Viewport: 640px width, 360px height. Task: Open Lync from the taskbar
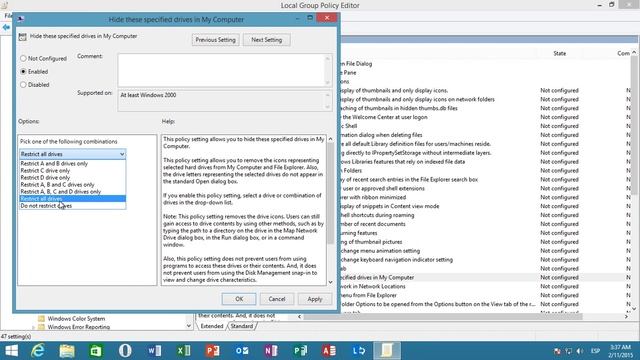(x=358, y=351)
